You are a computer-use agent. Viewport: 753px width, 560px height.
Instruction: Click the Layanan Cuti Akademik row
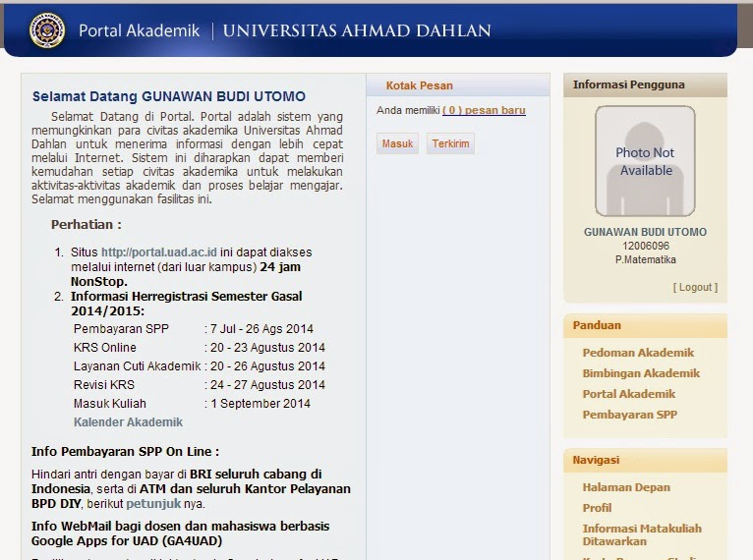[200, 366]
